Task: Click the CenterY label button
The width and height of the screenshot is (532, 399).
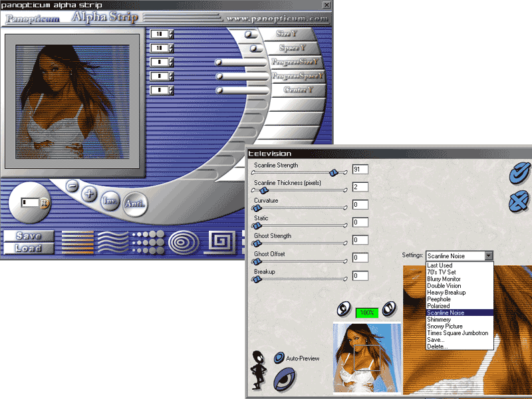Action: click(298, 90)
